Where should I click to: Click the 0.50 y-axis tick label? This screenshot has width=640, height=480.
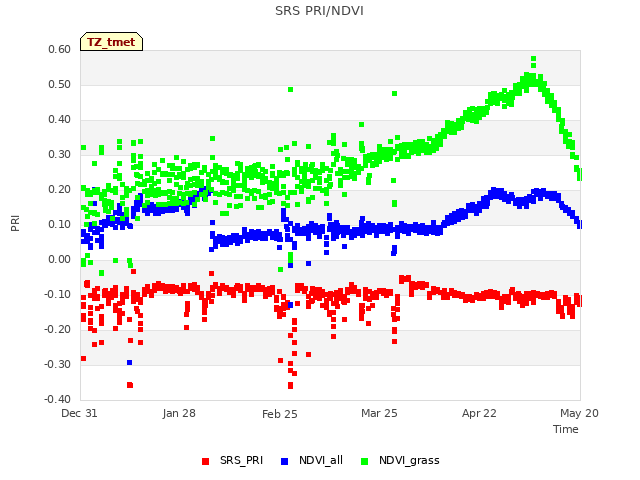click(60, 84)
